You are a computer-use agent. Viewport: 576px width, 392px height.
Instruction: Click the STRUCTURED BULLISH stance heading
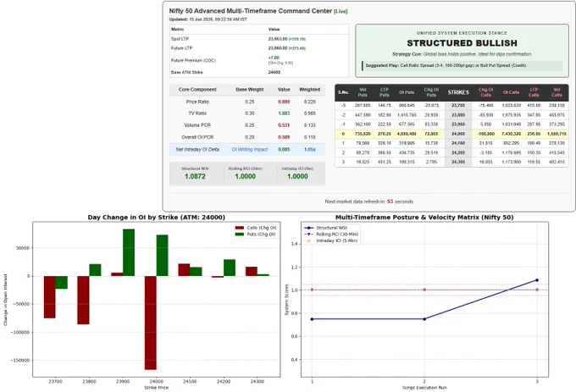(x=462, y=43)
